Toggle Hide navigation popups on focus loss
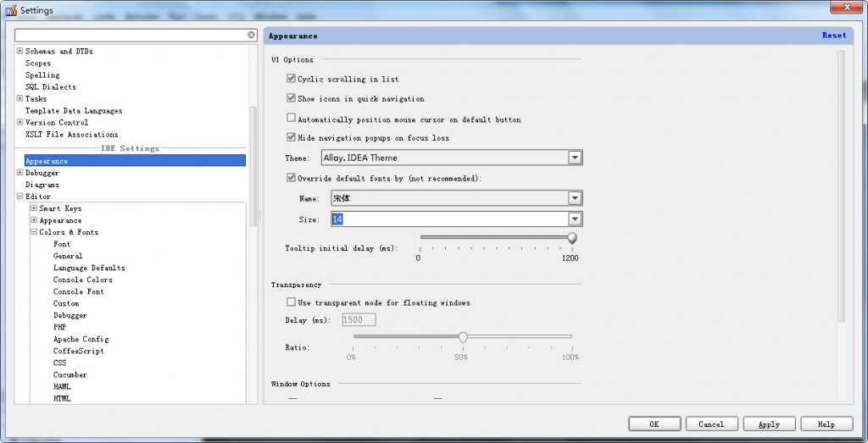Viewport: 868px width, 443px height. 292,137
